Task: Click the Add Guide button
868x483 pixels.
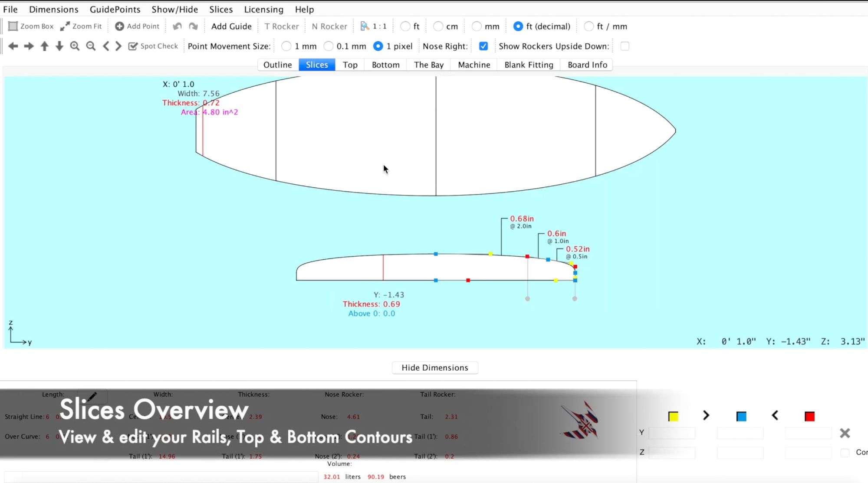Action: click(x=231, y=26)
